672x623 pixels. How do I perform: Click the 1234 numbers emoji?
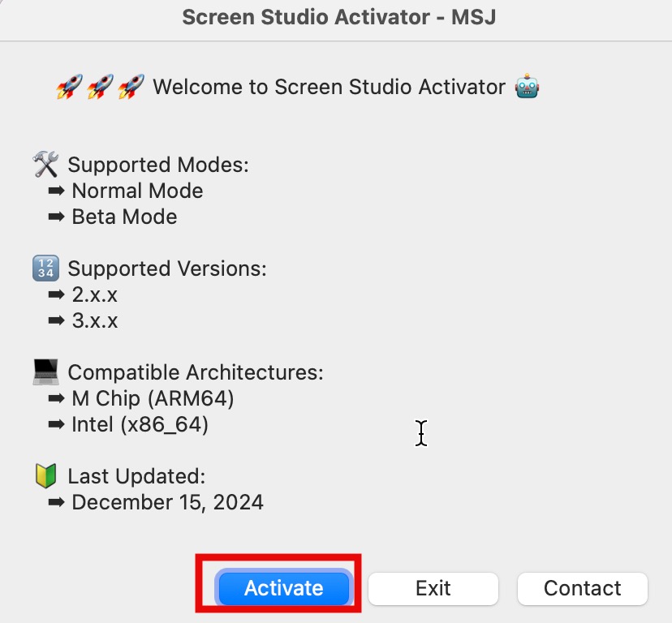[45, 269]
